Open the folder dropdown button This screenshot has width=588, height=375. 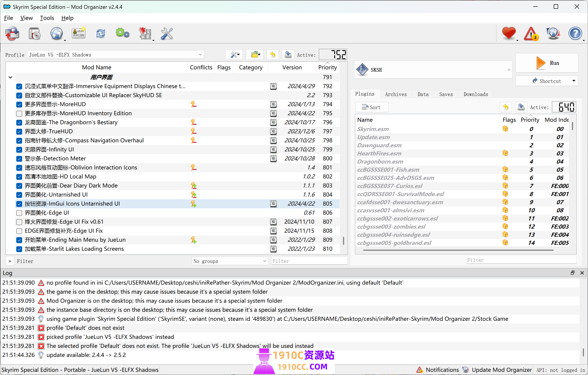(255, 55)
